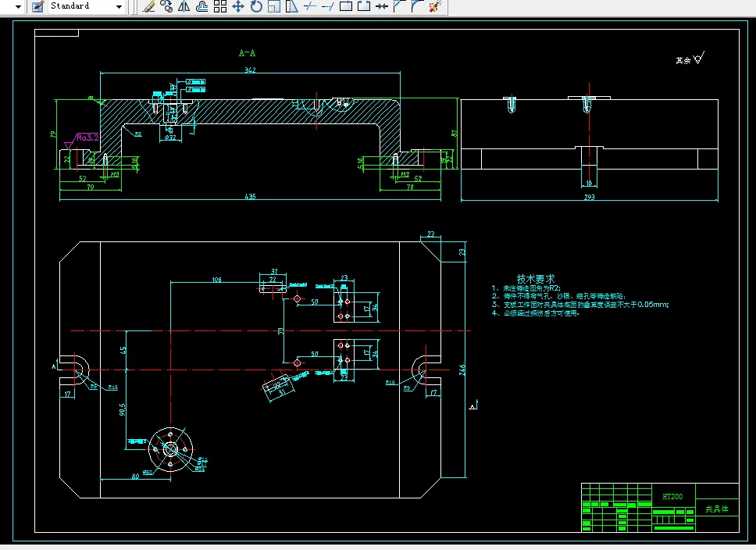Select the 技术要求 heading text
This screenshot has width=756, height=550.
pos(536,279)
